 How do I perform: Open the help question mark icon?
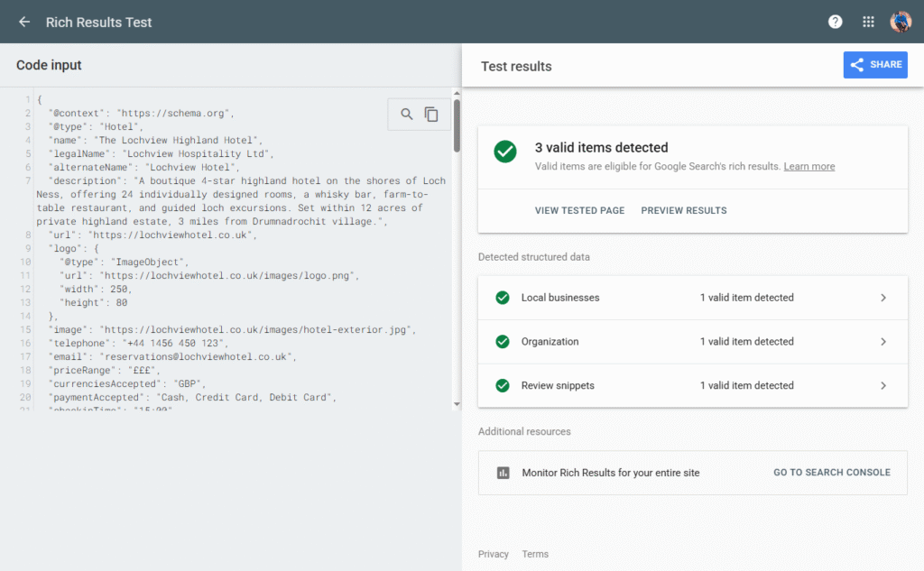[835, 22]
